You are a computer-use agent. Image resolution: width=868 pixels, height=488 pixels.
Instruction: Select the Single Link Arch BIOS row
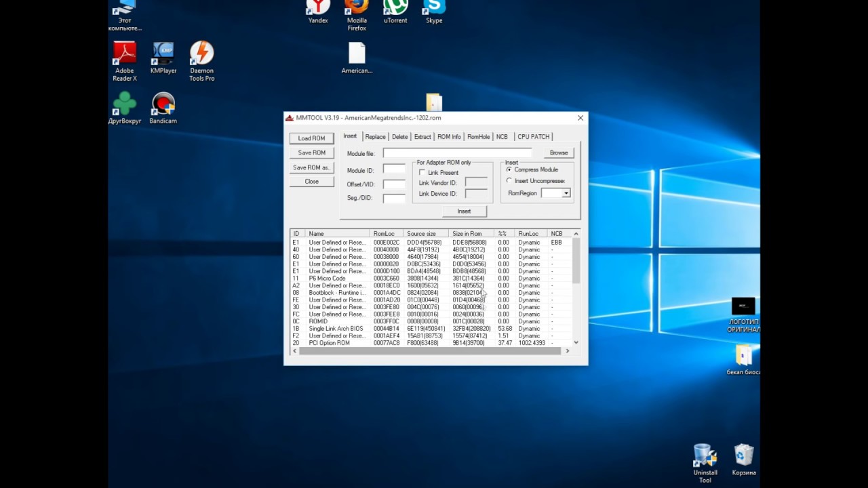[431, 329]
